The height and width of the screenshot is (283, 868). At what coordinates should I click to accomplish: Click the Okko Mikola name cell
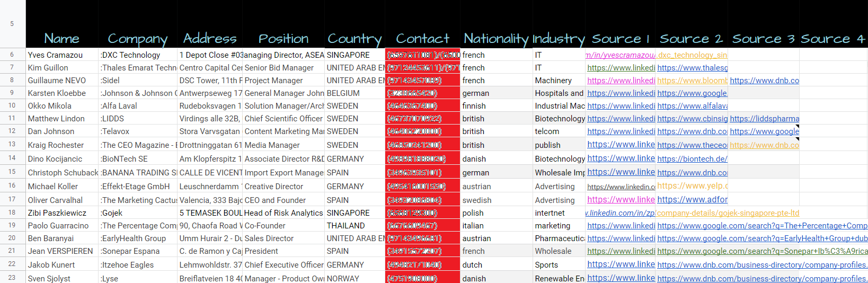coord(62,105)
